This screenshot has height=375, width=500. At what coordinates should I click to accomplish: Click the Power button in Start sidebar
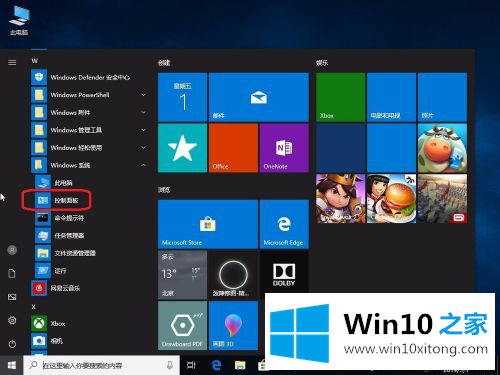[12, 344]
